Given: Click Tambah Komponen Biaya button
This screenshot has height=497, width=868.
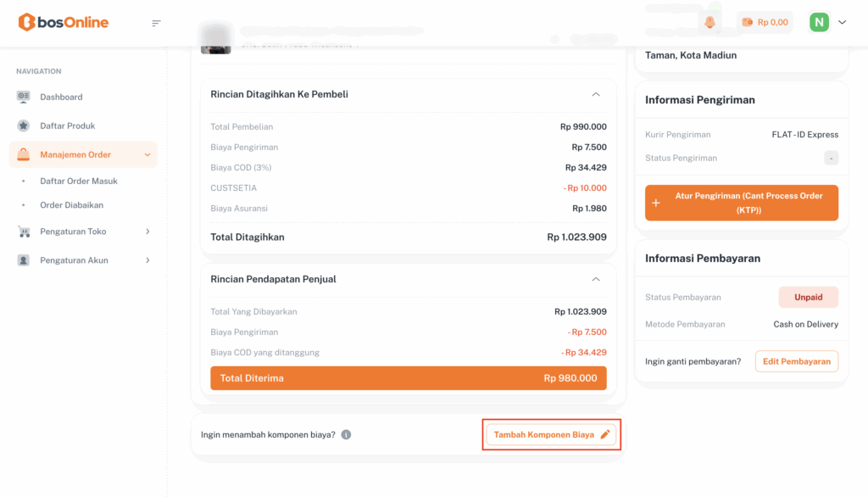Looking at the screenshot, I should pos(551,434).
